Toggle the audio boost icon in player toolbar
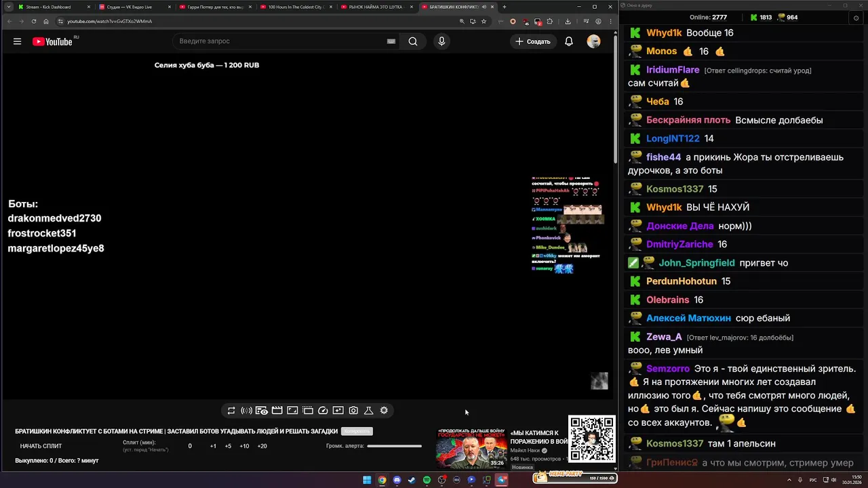Viewport: 868px width, 488px height. 246,411
